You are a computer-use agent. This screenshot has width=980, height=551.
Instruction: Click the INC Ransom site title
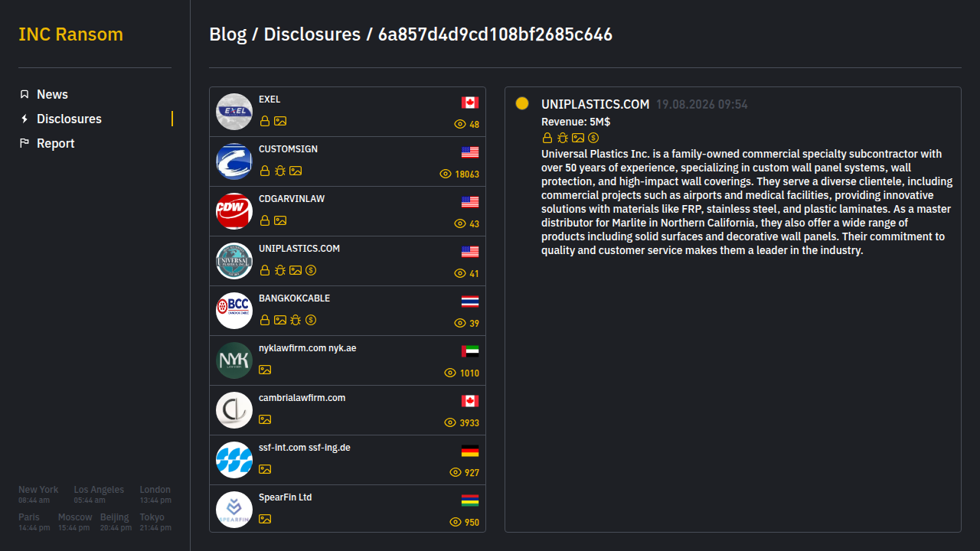[x=70, y=34]
